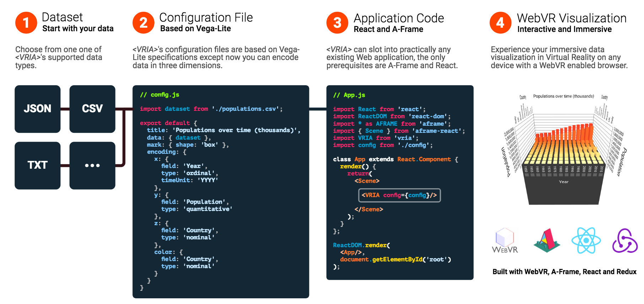Screen dimensions: 644x304
Task: Click the "field: 'Population'," line
Action: pos(195,202)
